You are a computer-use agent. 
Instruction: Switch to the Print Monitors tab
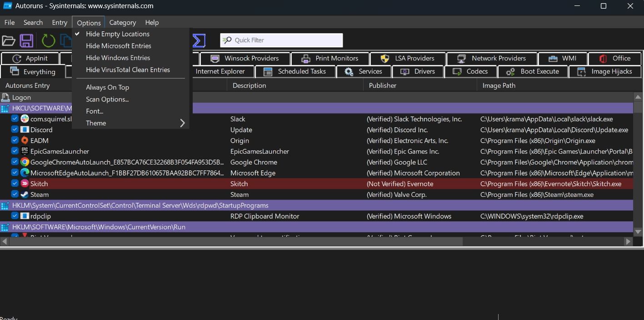coord(330,59)
